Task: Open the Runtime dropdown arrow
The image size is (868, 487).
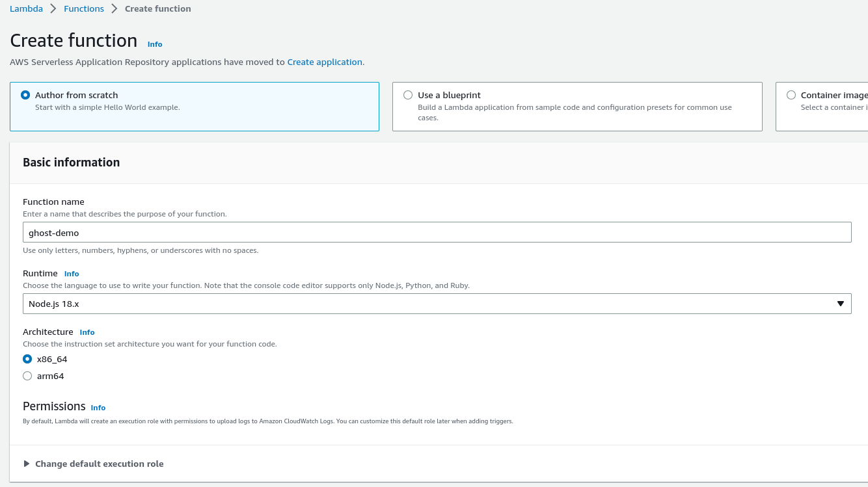Action: [840, 304]
